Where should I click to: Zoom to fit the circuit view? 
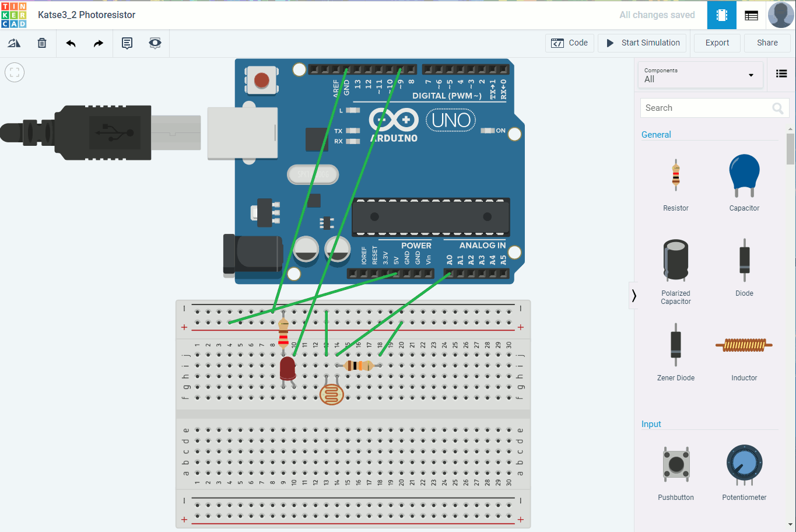(15, 72)
